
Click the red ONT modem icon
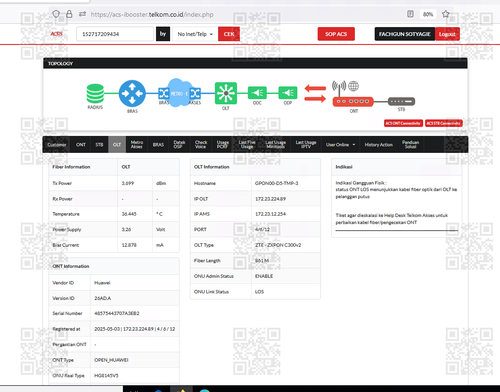[x=353, y=101]
